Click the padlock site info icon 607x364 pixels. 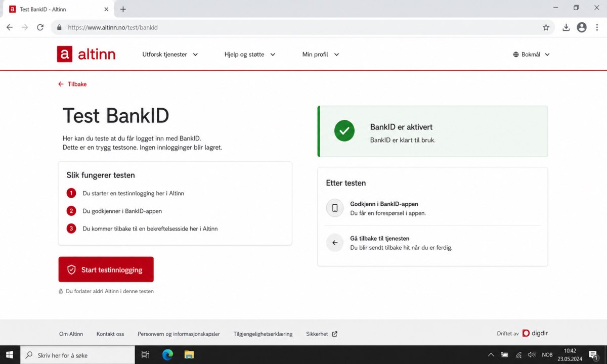click(x=60, y=27)
